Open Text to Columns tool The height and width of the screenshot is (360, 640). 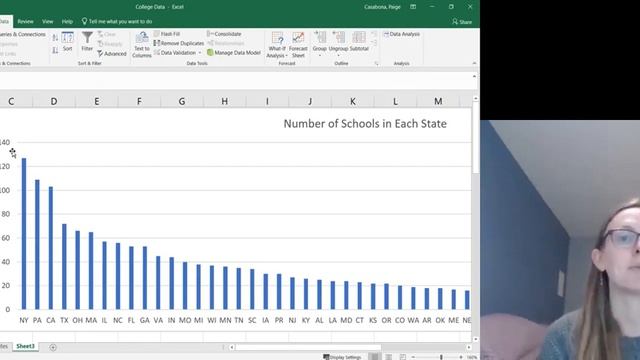click(142, 44)
